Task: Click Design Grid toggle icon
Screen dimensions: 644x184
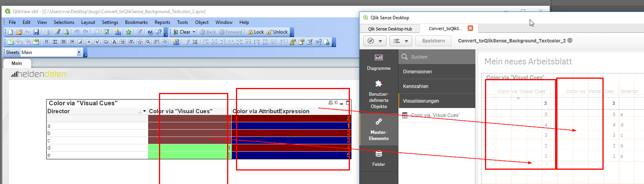Action: 195,42
